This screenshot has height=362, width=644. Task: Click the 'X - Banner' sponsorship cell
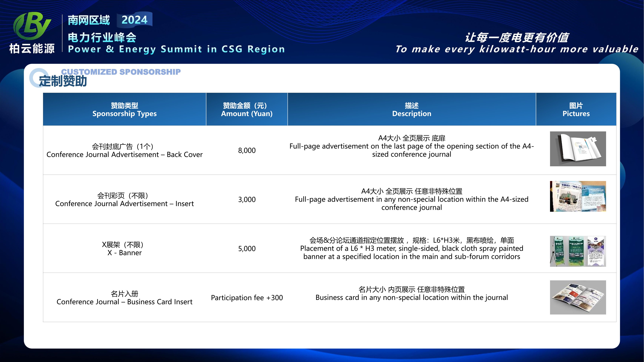tap(125, 248)
